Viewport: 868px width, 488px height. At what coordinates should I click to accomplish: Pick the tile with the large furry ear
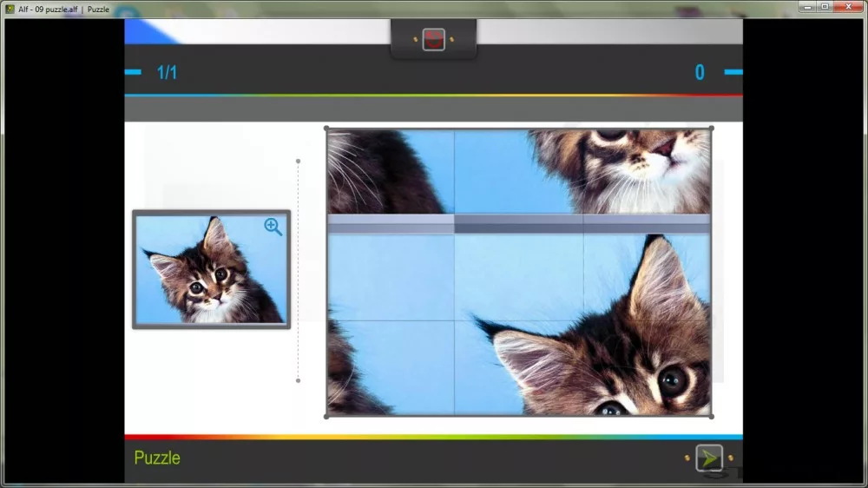(647, 278)
